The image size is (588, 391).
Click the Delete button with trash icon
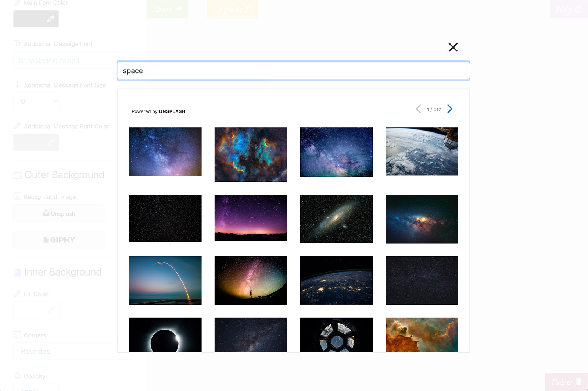tap(566, 382)
